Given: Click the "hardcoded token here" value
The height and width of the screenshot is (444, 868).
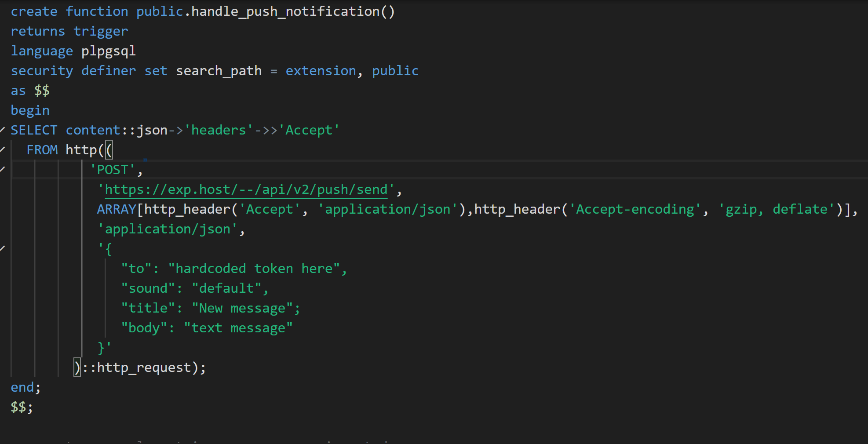Looking at the screenshot, I should click(254, 269).
